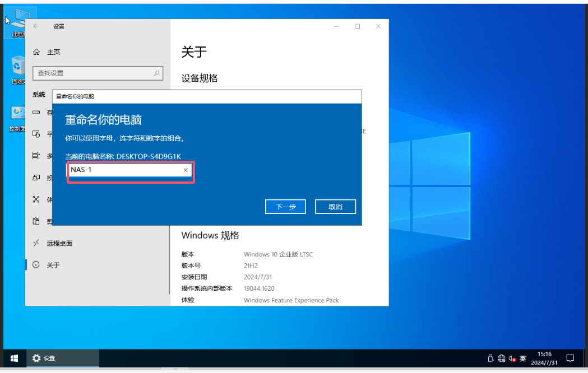This screenshot has height=373, width=588.
Task: Click the Next (下一步) button
Action: pyautogui.click(x=285, y=207)
